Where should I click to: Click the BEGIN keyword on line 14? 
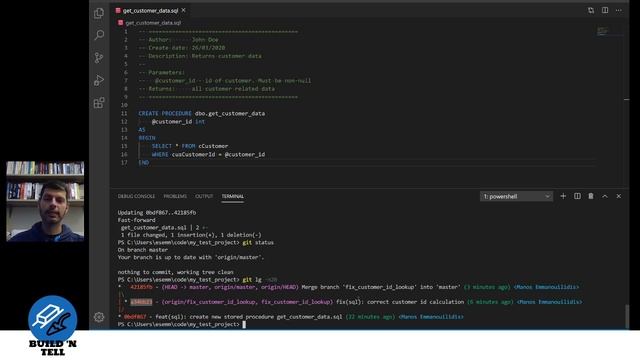[147, 138]
